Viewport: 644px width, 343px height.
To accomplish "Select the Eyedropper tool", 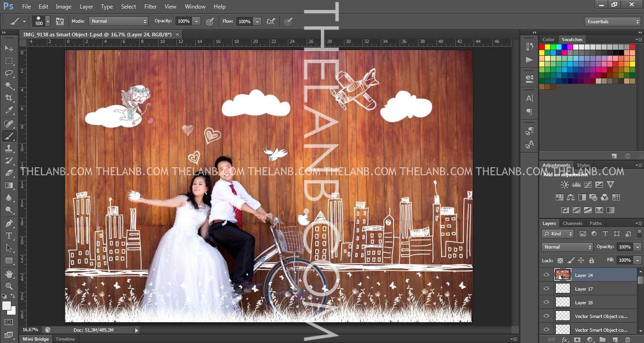I will 9,111.
